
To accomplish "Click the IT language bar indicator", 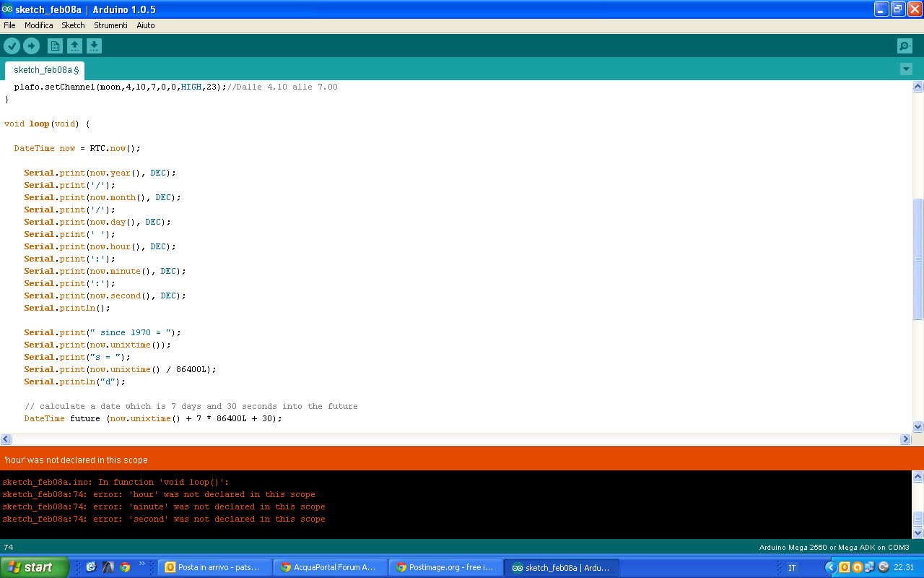I will (792, 568).
